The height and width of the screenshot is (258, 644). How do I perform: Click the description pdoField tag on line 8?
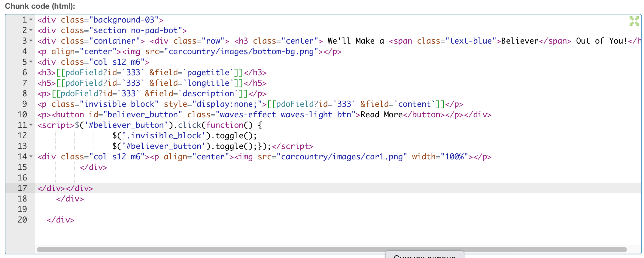pyautogui.click(x=150, y=94)
